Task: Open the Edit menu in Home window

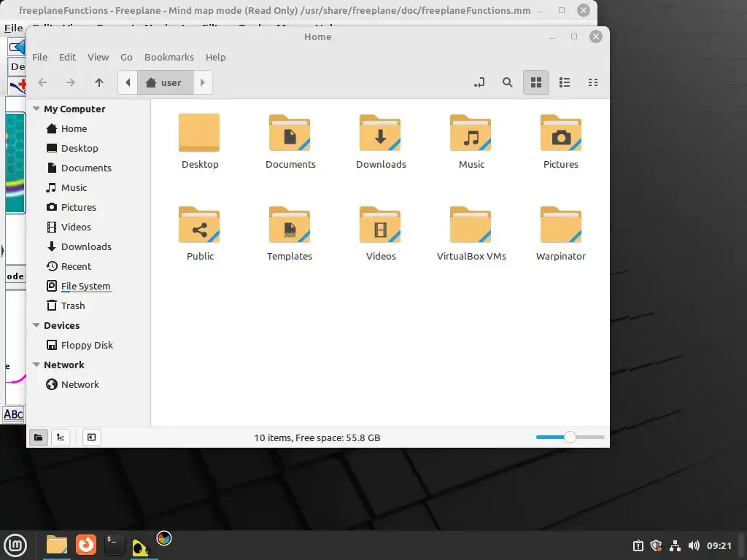Action: click(x=67, y=57)
